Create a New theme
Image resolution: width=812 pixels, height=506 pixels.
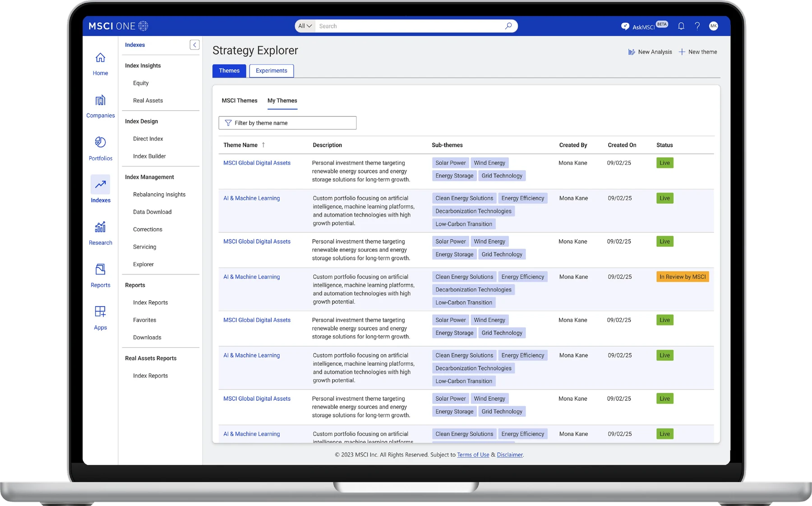698,52
